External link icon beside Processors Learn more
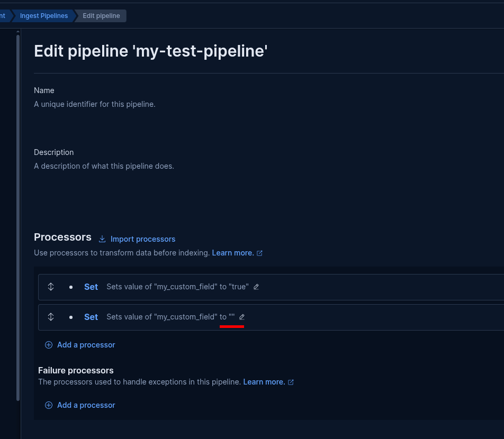This screenshot has height=439, width=504. pos(259,253)
